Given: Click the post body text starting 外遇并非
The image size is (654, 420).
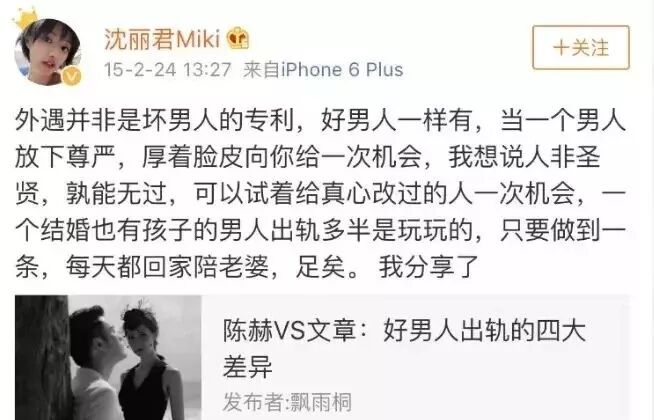Looking at the screenshot, I should coord(320,194).
